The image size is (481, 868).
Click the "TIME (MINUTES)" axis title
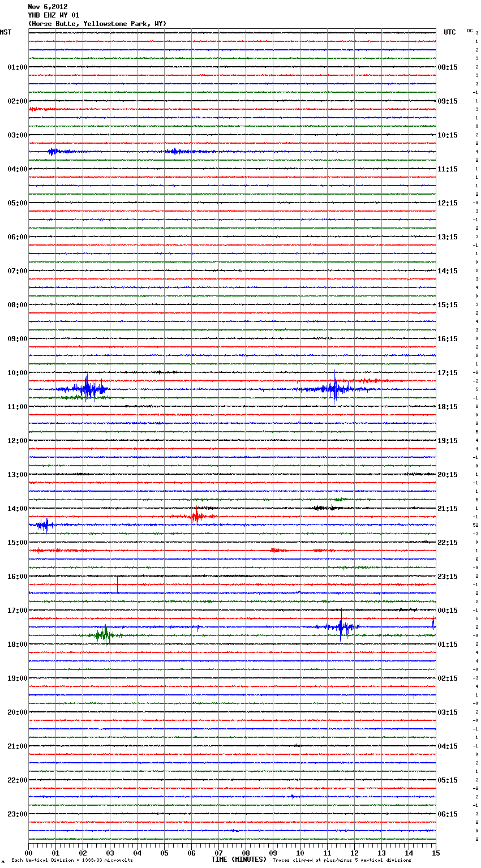tap(239, 860)
